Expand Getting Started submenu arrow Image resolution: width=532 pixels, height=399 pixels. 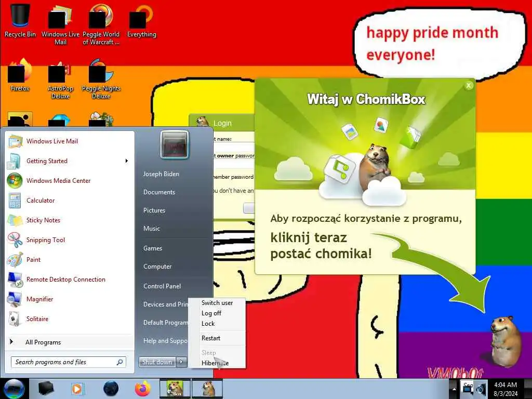(127, 161)
